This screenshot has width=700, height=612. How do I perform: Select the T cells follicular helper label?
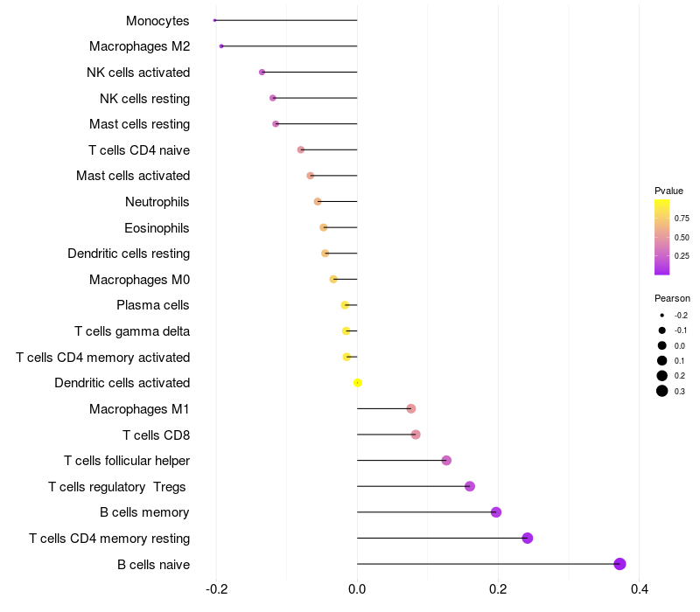[127, 461]
